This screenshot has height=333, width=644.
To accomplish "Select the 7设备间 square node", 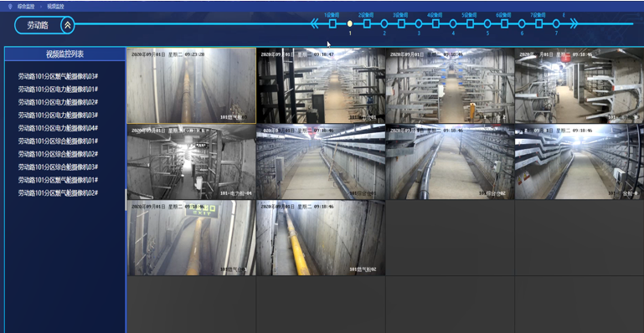I will pyautogui.click(x=538, y=23).
